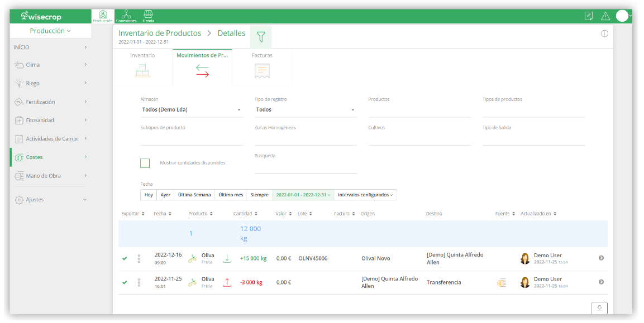Sort by the Fecha column

coord(163,214)
